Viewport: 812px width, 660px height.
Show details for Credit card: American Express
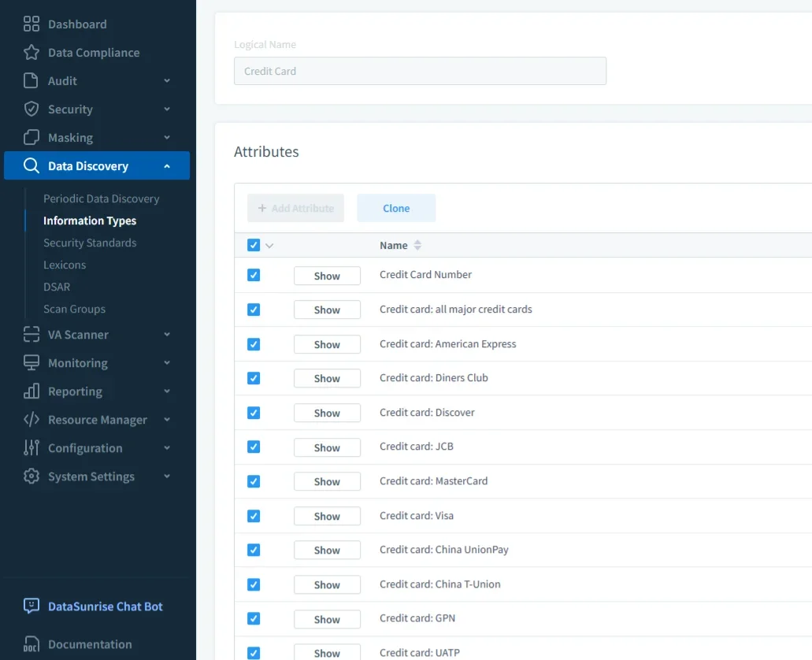(327, 344)
